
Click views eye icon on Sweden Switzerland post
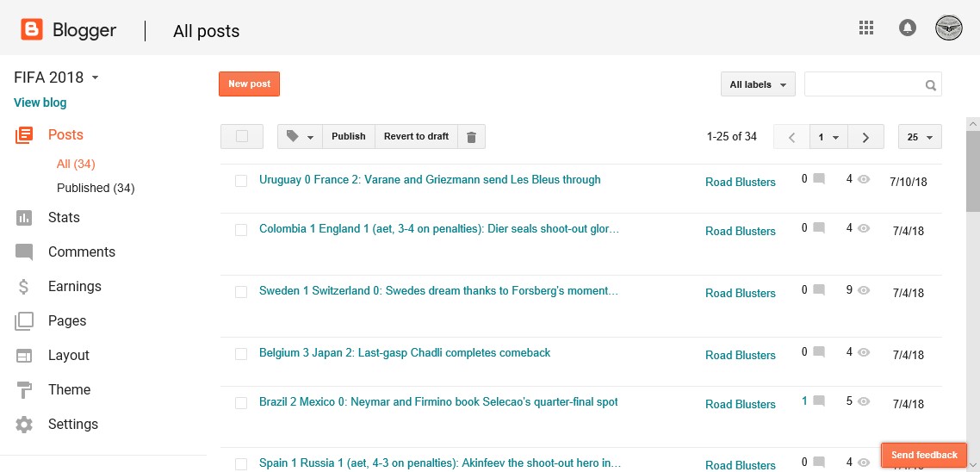[864, 290]
